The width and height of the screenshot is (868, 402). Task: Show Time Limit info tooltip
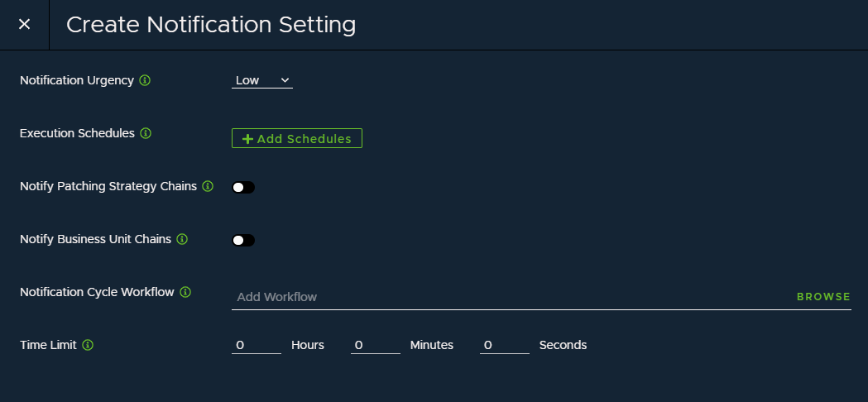click(x=88, y=345)
